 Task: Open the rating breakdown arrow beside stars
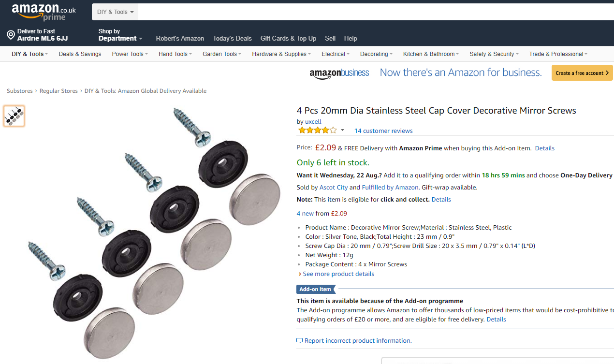tap(342, 130)
